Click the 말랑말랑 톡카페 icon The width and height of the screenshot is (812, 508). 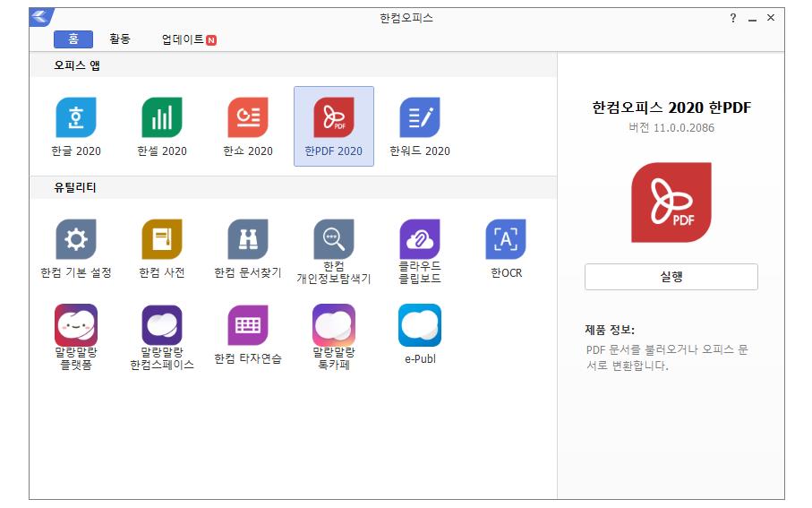pos(334,325)
